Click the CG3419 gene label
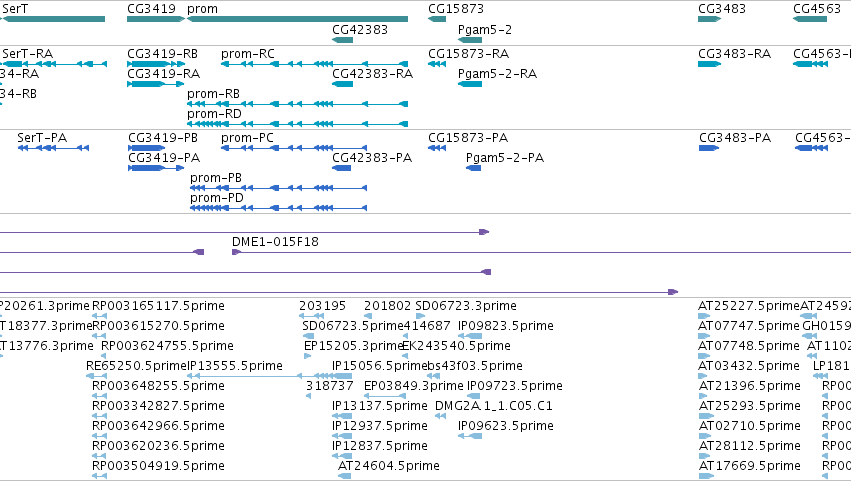The image size is (851, 481). click(151, 9)
